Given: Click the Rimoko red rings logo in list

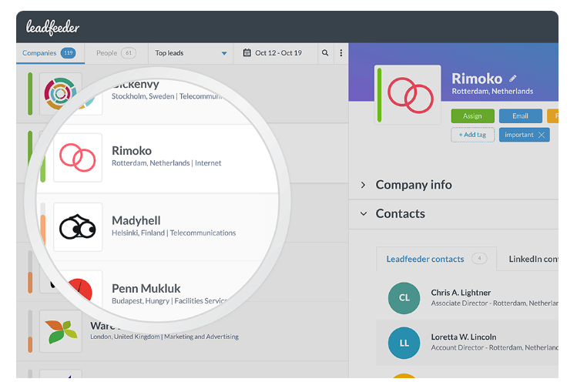Looking at the screenshot, I should (78, 157).
